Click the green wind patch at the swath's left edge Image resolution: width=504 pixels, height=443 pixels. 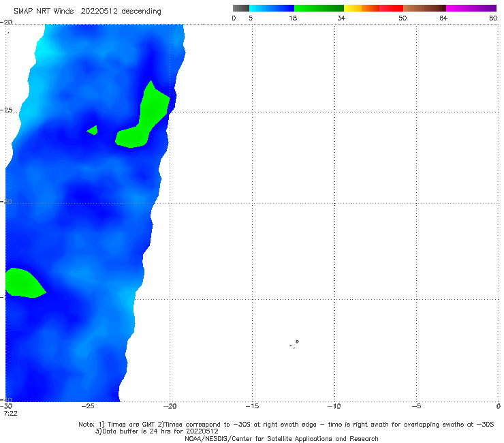pos(24,284)
